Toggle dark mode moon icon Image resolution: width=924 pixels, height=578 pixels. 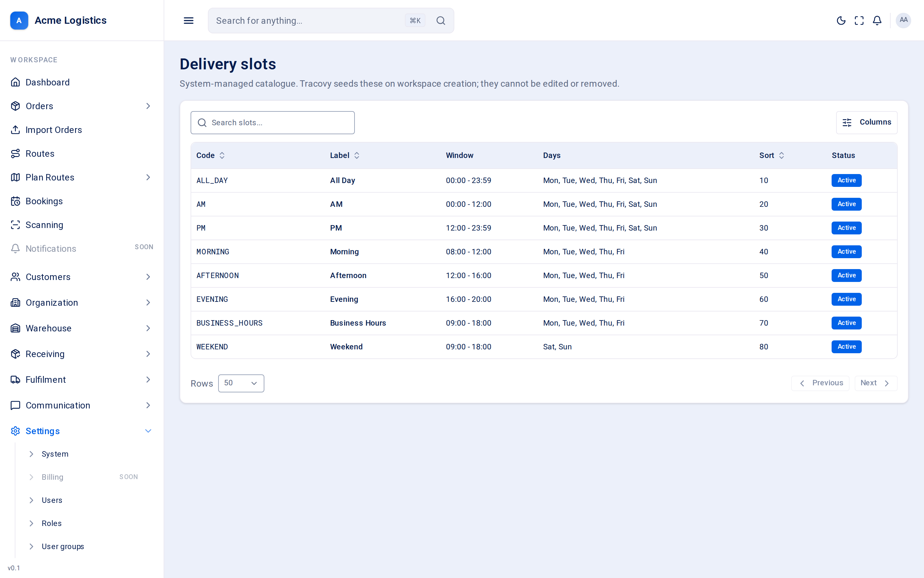[841, 21]
